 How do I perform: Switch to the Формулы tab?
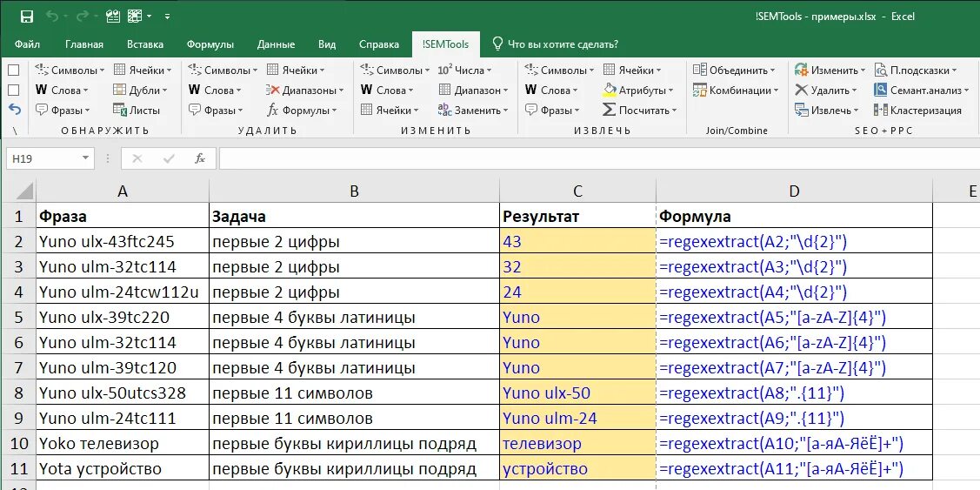(x=210, y=44)
